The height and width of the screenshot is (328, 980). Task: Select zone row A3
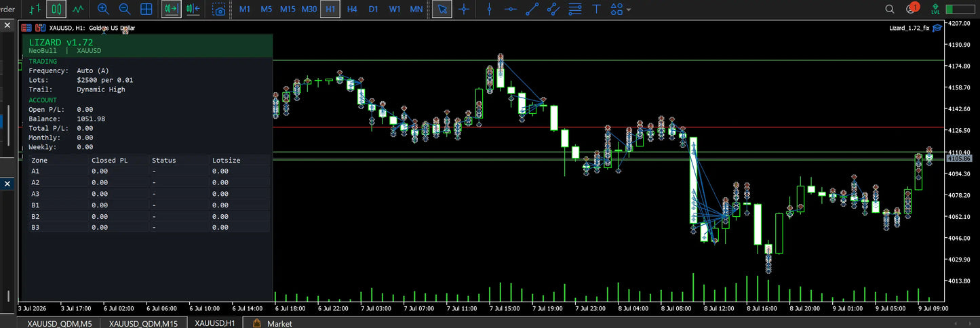coord(149,194)
